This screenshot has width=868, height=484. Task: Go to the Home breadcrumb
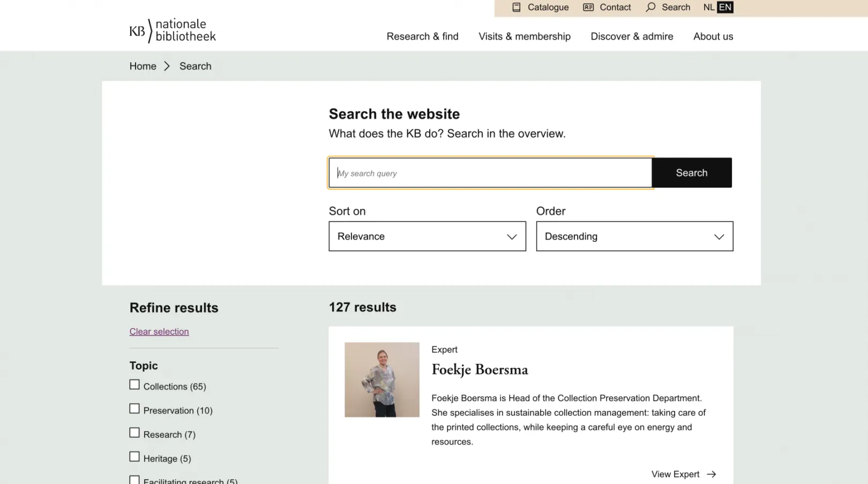(x=143, y=66)
